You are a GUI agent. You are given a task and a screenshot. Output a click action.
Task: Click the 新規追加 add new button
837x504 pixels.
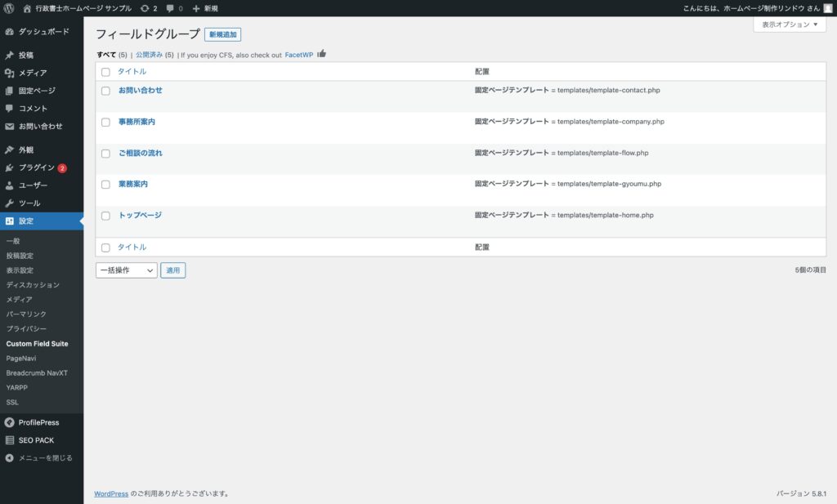point(222,34)
